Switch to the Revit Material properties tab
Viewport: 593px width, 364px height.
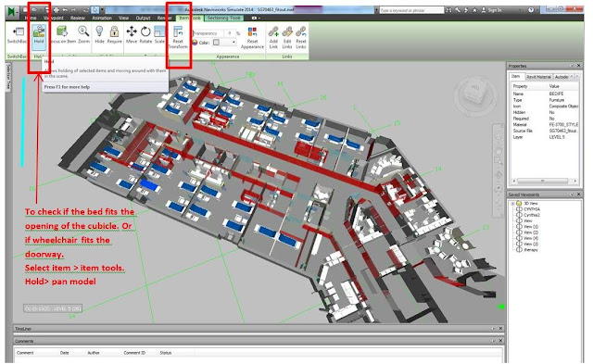coord(538,77)
